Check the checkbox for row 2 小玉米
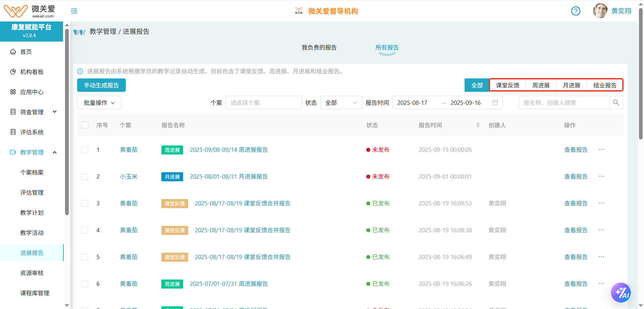Image resolution: width=644 pixels, height=309 pixels. (x=85, y=177)
